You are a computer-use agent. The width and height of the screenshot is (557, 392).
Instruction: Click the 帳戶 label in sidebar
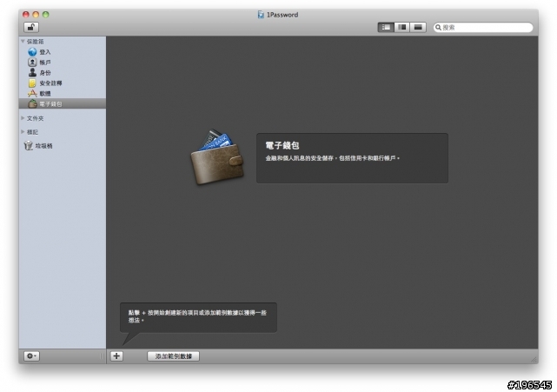click(x=45, y=63)
